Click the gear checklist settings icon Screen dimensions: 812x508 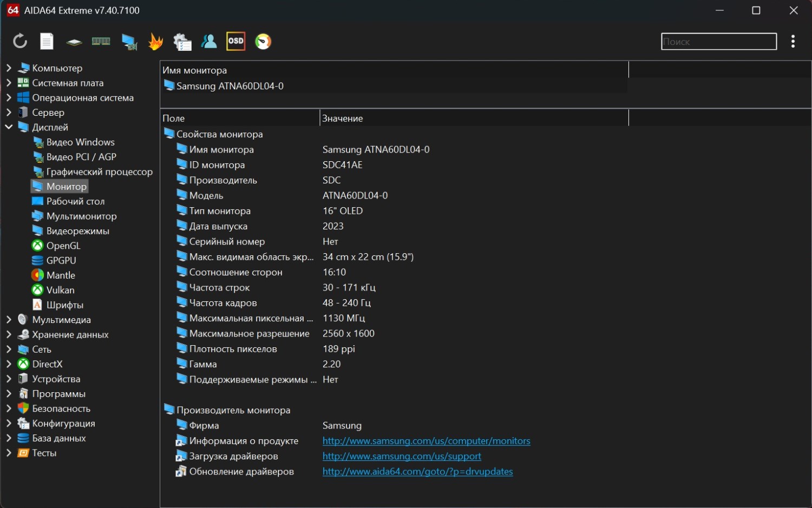[x=182, y=42]
